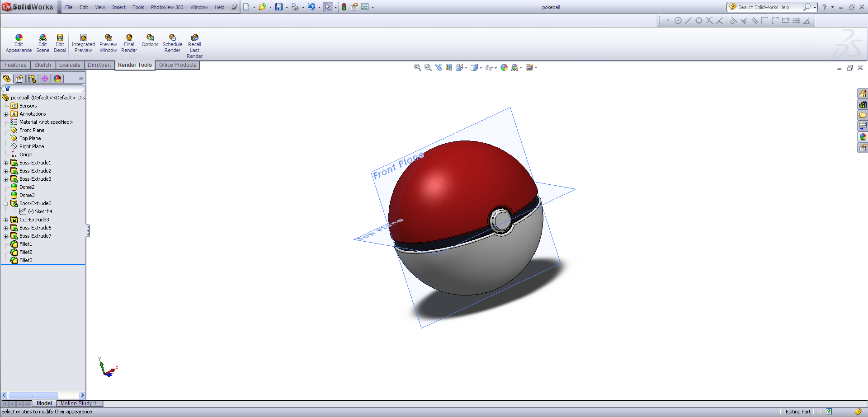868x417 pixels.
Task: Collapse the Boss-Extrude5 feature node
Action: (5, 204)
